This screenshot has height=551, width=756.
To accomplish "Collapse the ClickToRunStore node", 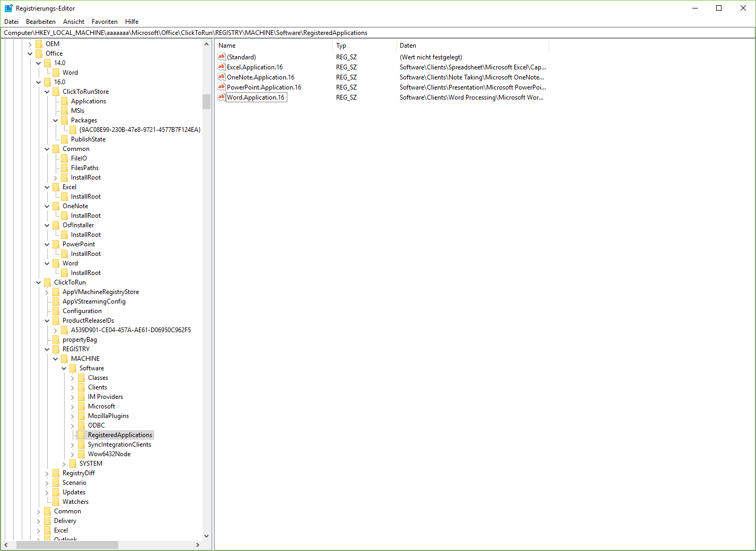I will 47,92.
